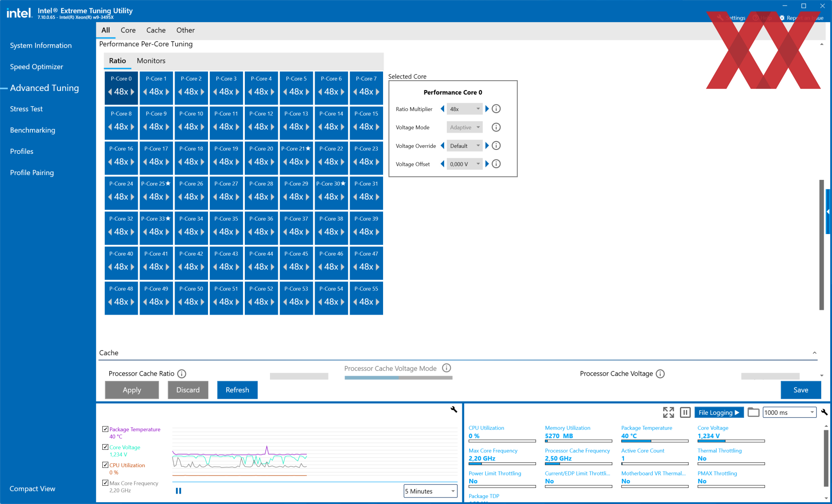Go to Stress Test section
The height and width of the screenshot is (504, 832).
pyautogui.click(x=26, y=109)
